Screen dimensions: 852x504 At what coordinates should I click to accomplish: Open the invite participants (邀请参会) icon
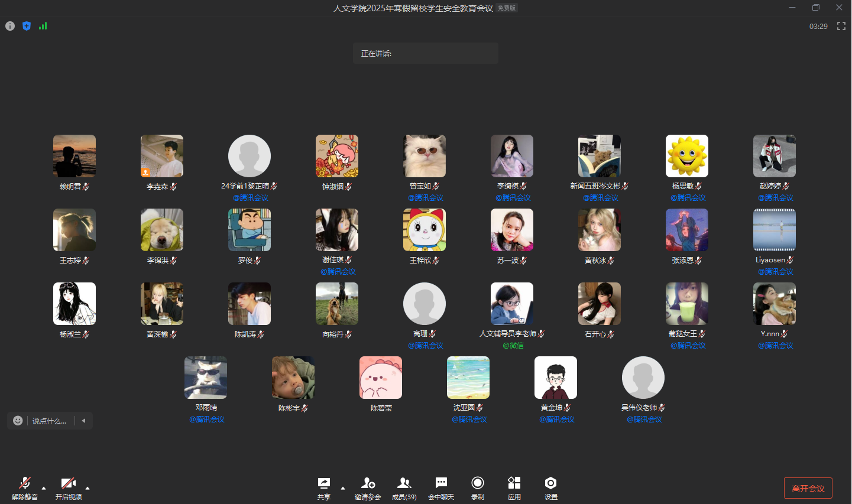pos(368,487)
